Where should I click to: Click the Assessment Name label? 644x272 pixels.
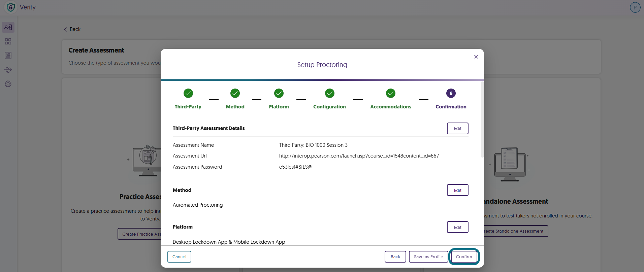[x=193, y=145]
